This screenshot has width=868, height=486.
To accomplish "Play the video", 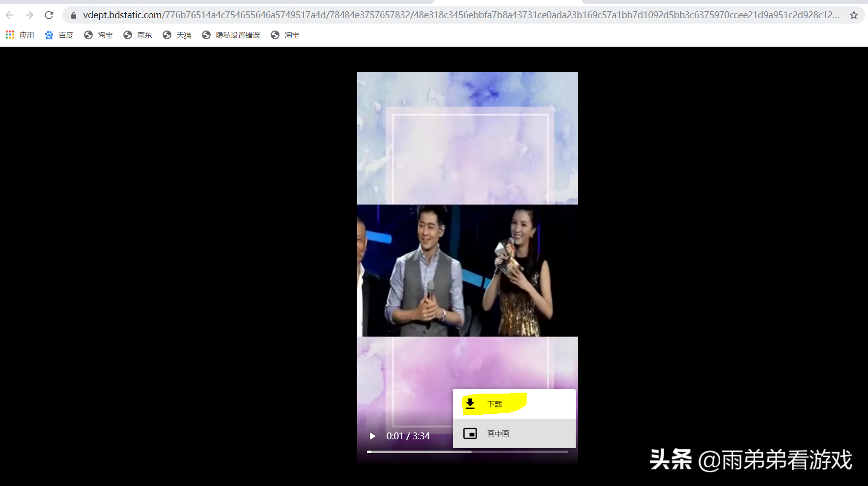I will [372, 436].
